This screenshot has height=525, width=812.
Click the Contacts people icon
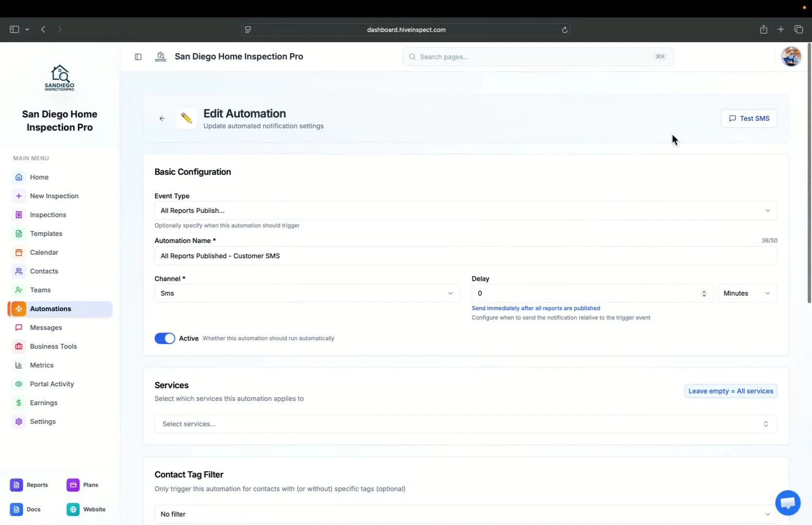tap(18, 271)
